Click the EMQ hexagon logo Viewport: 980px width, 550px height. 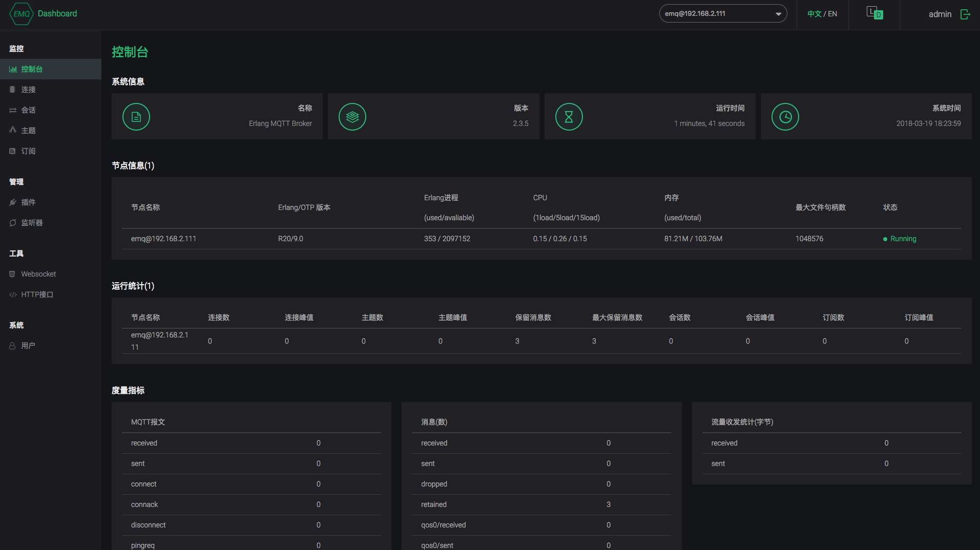(x=22, y=14)
